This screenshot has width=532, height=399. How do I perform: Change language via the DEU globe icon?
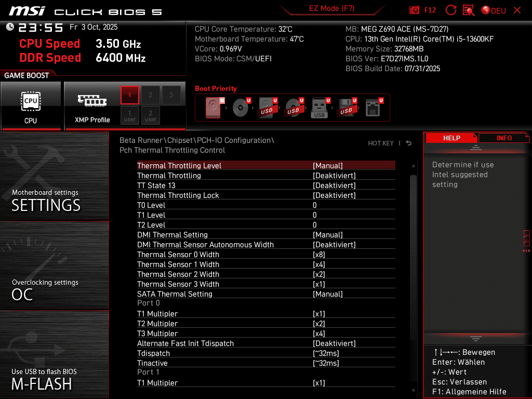coord(494,10)
